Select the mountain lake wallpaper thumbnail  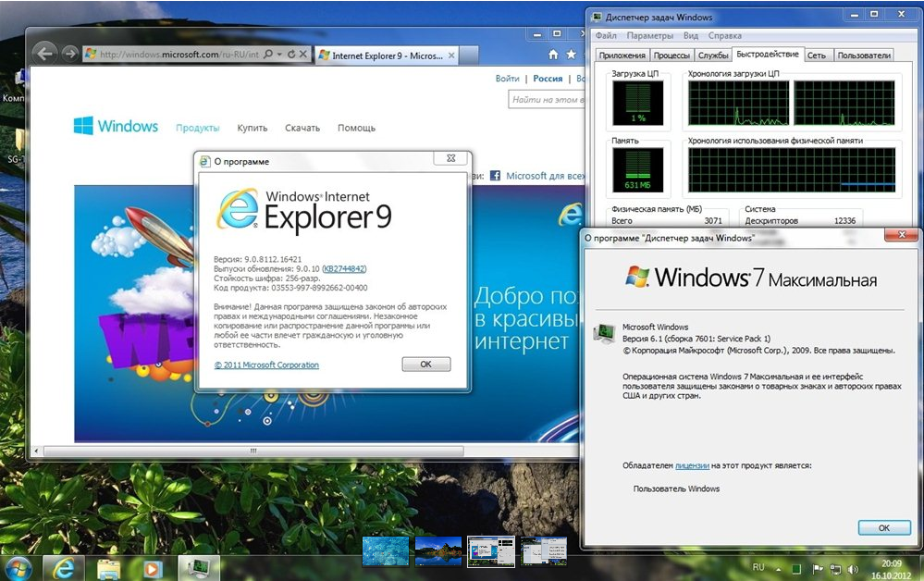[x=438, y=551]
